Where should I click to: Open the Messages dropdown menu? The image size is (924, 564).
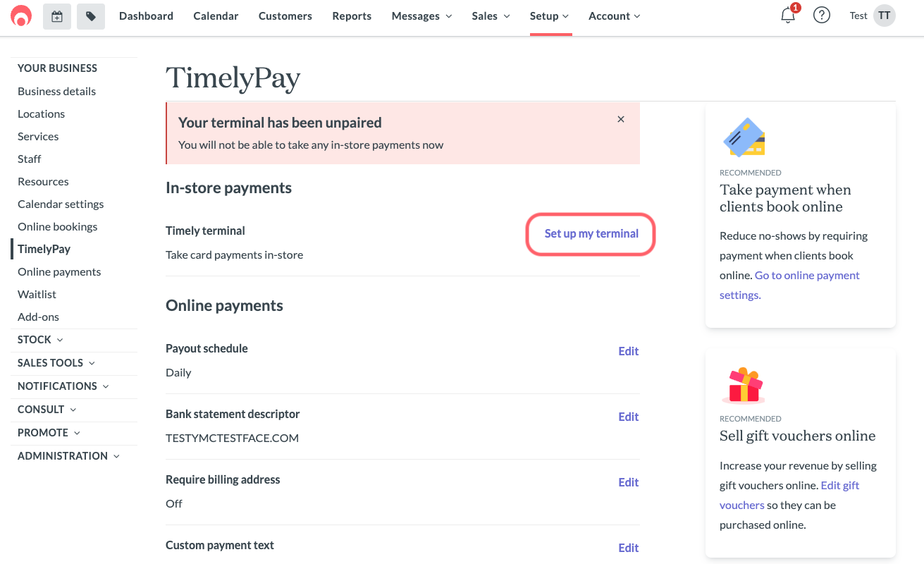tap(421, 16)
